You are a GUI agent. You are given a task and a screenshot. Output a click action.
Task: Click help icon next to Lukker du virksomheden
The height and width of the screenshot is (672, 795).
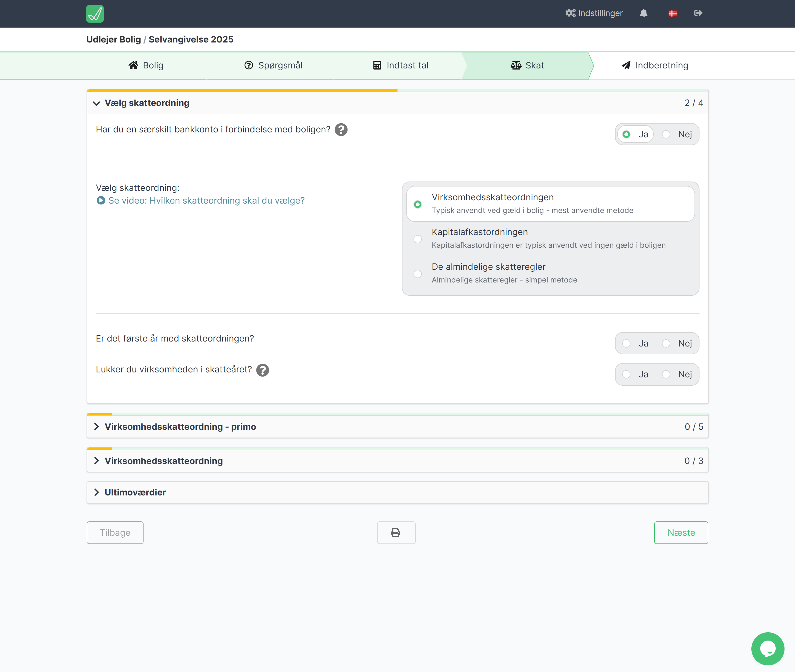tap(262, 370)
